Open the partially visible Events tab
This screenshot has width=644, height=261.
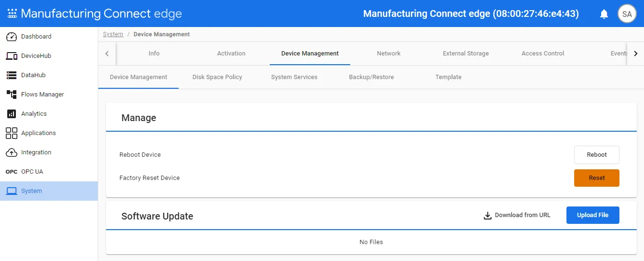[x=618, y=54]
